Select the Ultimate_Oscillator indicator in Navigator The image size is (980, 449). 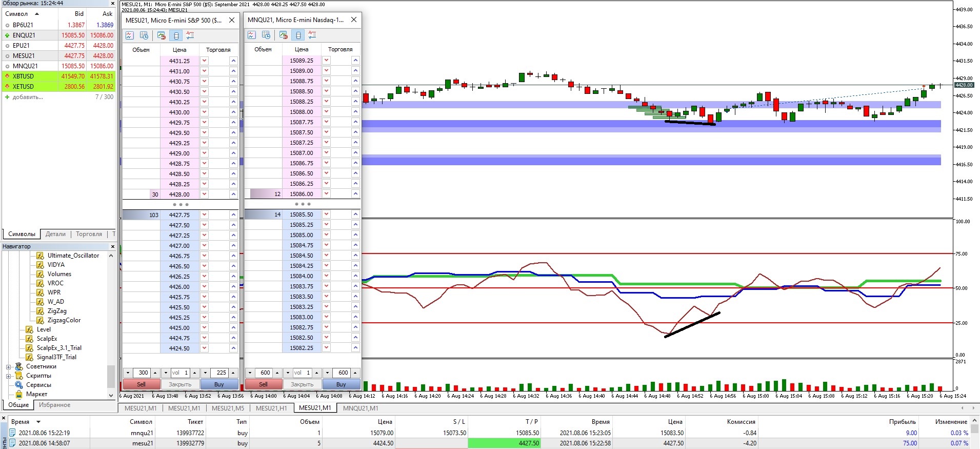point(73,256)
